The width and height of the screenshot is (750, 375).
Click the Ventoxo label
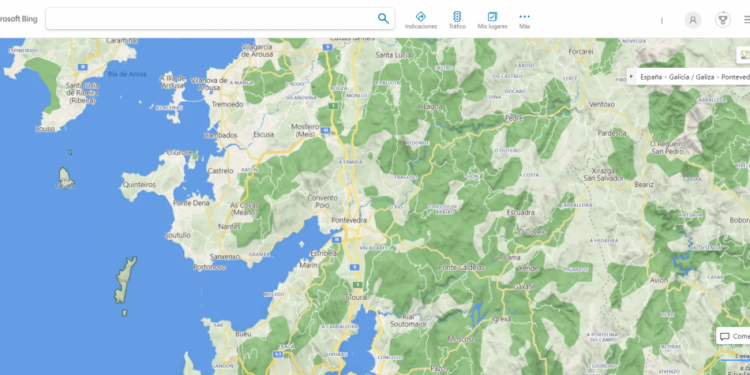(602, 104)
